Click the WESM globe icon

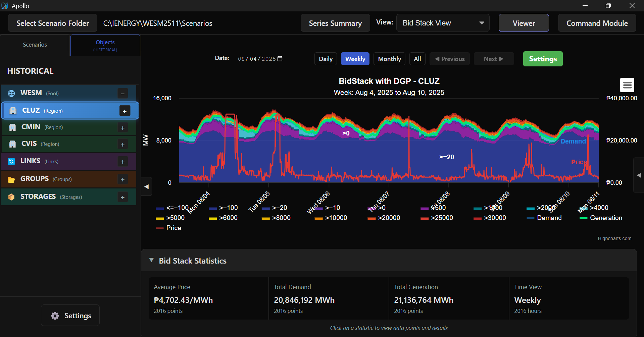click(11, 93)
